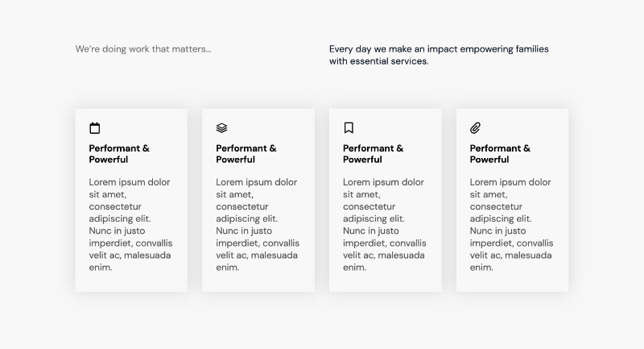Click the bookmark icon
The image size is (644, 349).
pyautogui.click(x=349, y=127)
